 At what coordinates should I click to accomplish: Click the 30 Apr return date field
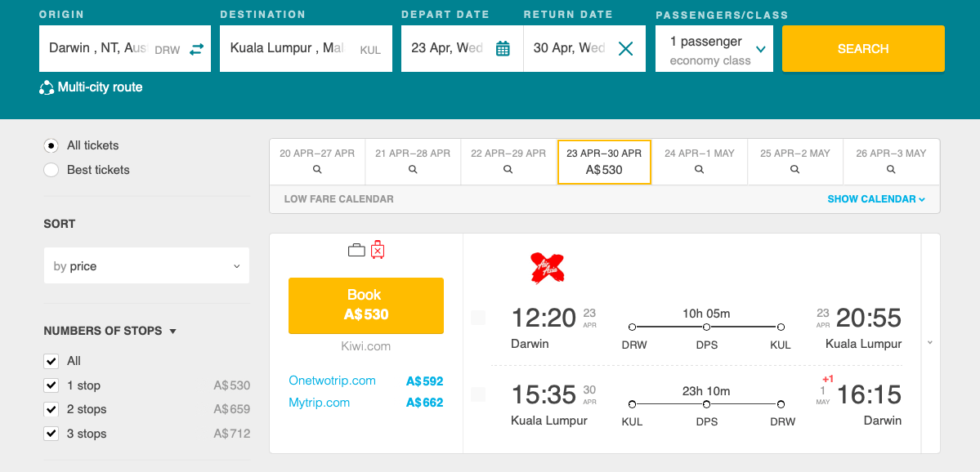coord(584,49)
